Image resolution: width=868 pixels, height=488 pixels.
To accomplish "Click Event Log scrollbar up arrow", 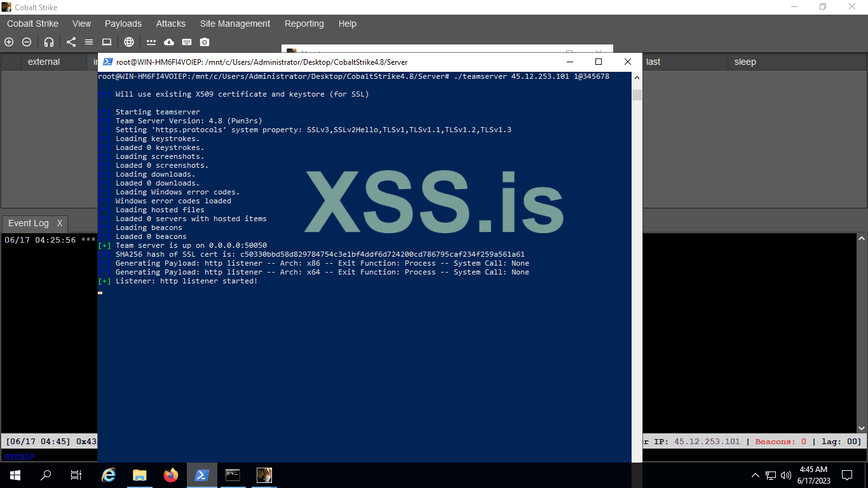I will click(x=862, y=238).
